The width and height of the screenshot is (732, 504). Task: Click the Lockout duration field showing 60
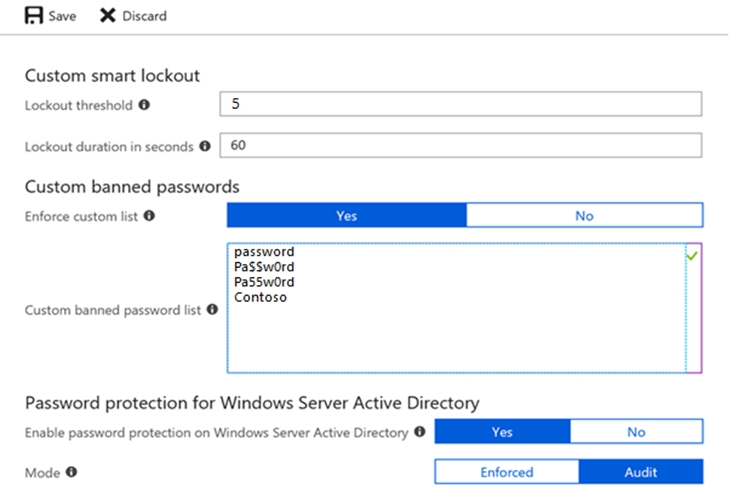click(x=460, y=146)
